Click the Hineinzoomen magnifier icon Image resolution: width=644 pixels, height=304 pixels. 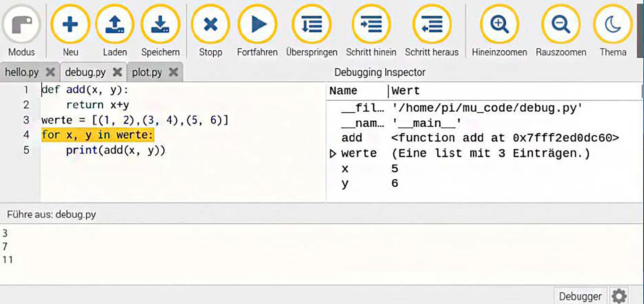pyautogui.click(x=499, y=24)
